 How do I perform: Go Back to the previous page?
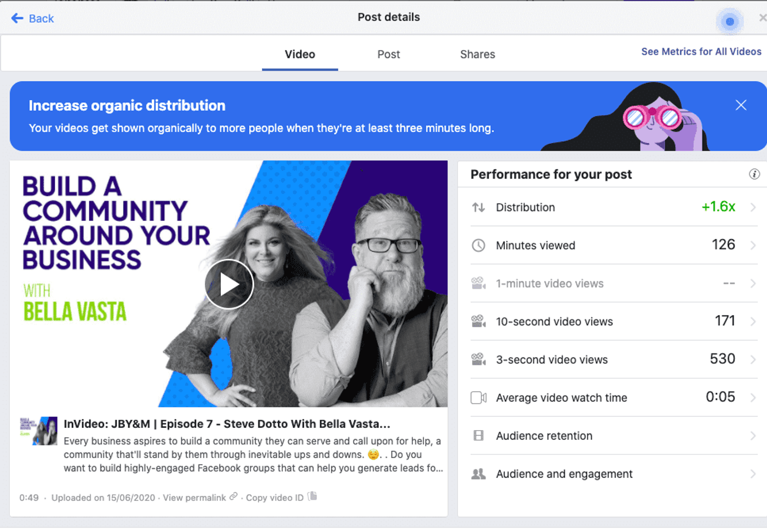pyautogui.click(x=33, y=19)
